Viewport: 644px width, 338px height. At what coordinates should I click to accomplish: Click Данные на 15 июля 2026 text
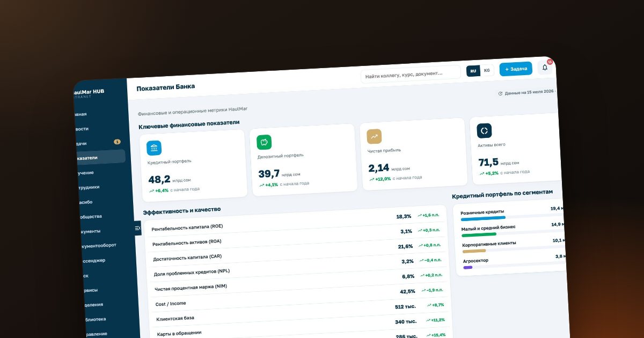(530, 92)
